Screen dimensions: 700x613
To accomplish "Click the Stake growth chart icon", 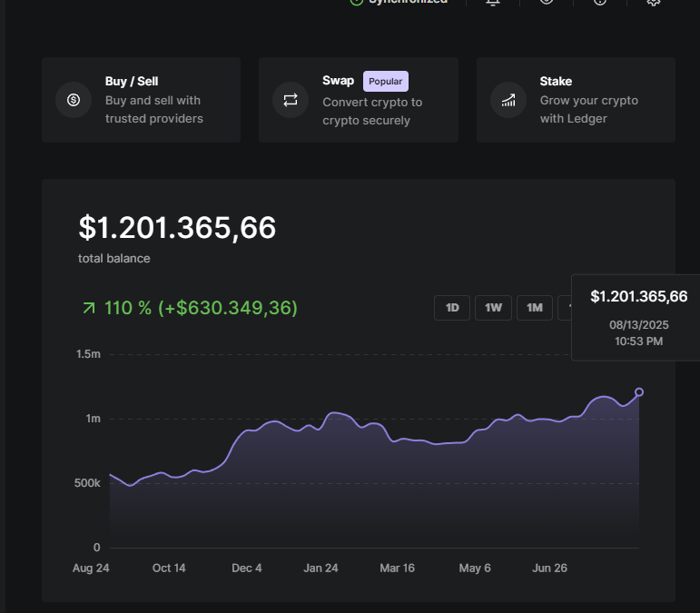I will point(508,100).
